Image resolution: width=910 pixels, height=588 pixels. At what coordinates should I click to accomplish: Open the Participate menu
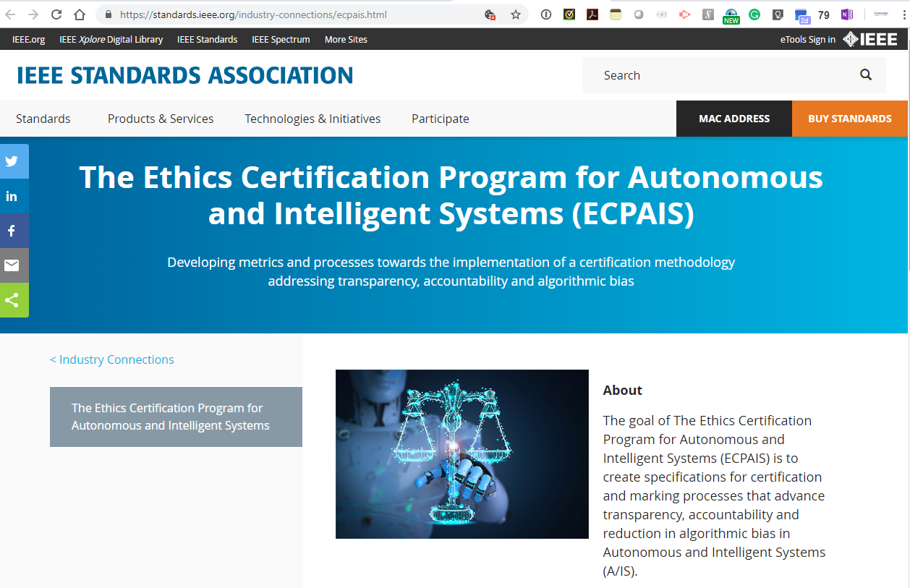point(441,119)
